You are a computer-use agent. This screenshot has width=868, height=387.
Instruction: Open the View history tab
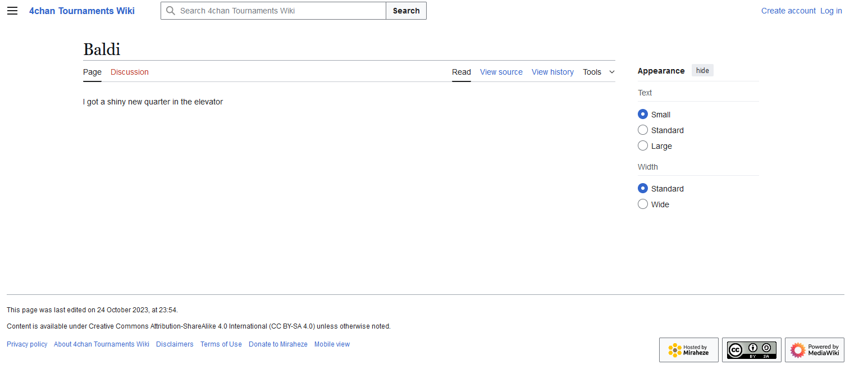coord(552,72)
